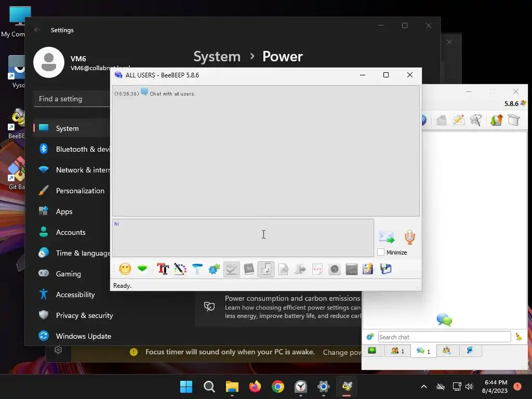
Task: Click the send folder arrow icon
Action: click(x=300, y=269)
